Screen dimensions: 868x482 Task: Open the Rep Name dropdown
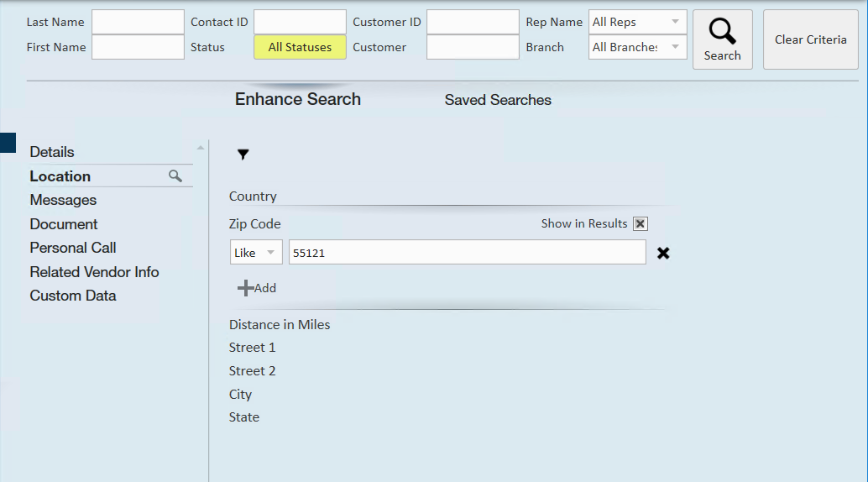tap(637, 22)
